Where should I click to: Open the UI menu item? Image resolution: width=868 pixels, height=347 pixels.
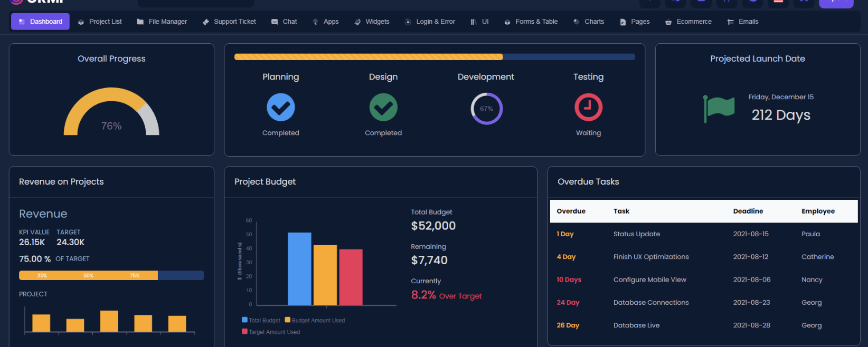pyautogui.click(x=479, y=22)
